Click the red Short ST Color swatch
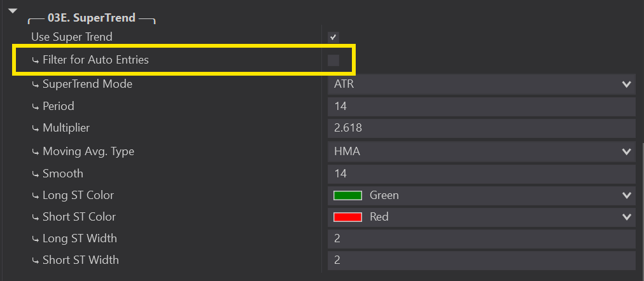 pos(347,217)
